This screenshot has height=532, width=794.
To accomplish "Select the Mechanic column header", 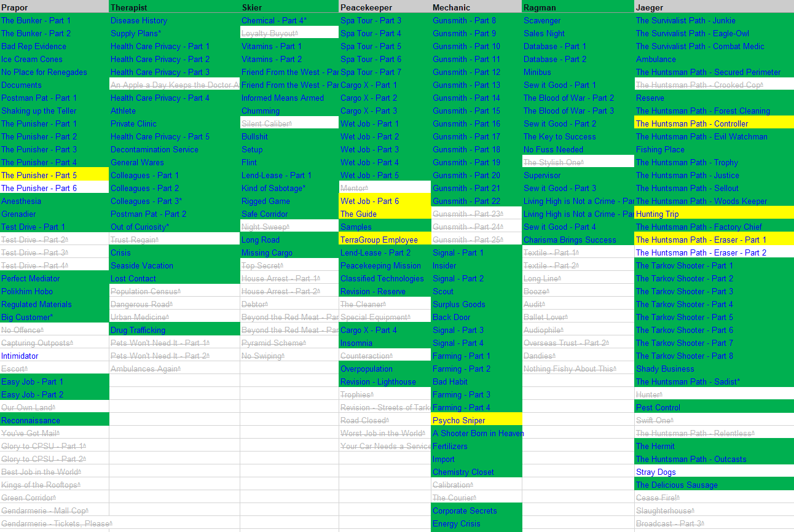I will pyautogui.click(x=477, y=7).
